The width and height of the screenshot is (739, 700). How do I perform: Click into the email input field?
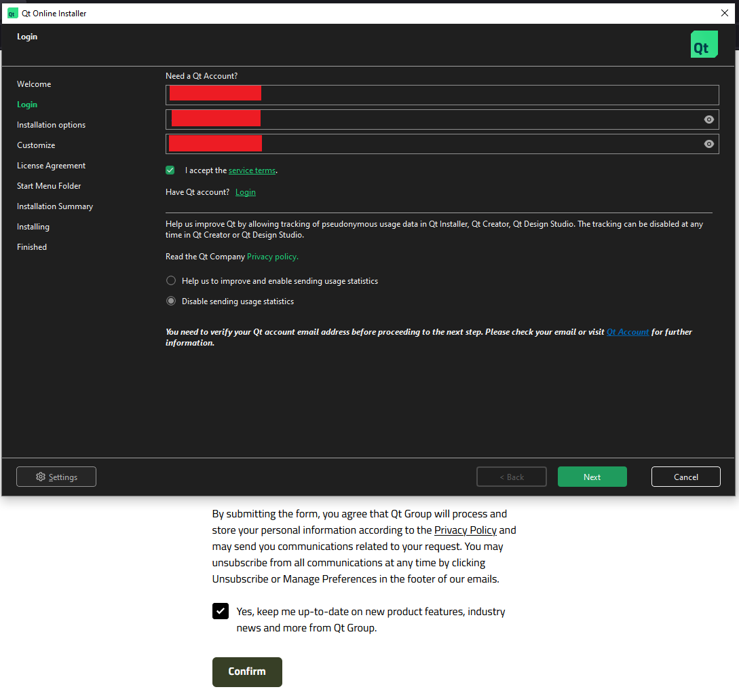tap(442, 95)
